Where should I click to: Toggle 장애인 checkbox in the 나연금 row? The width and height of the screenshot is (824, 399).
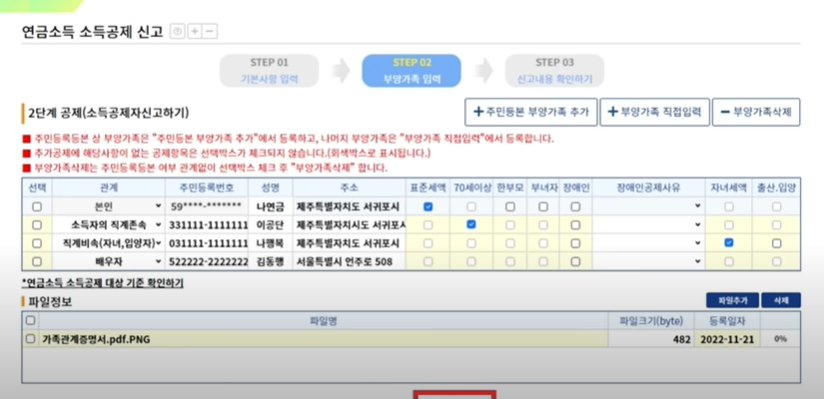(x=575, y=207)
